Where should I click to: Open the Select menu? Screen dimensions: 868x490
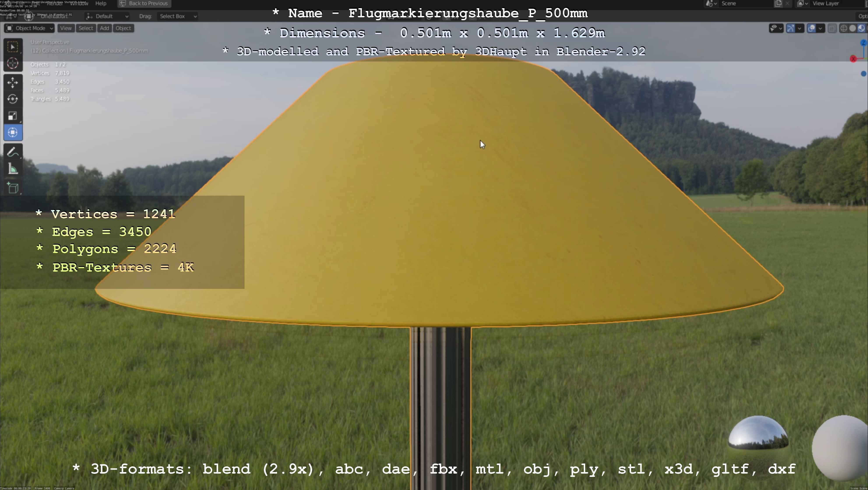click(86, 28)
